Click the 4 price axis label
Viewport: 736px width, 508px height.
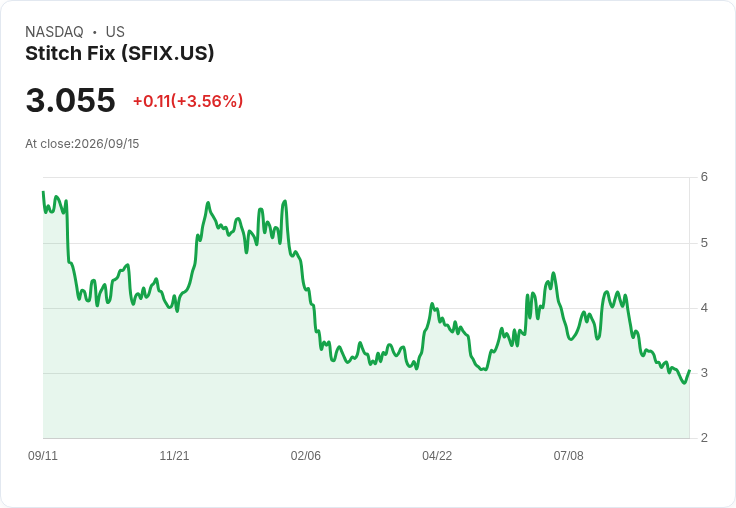(704, 308)
